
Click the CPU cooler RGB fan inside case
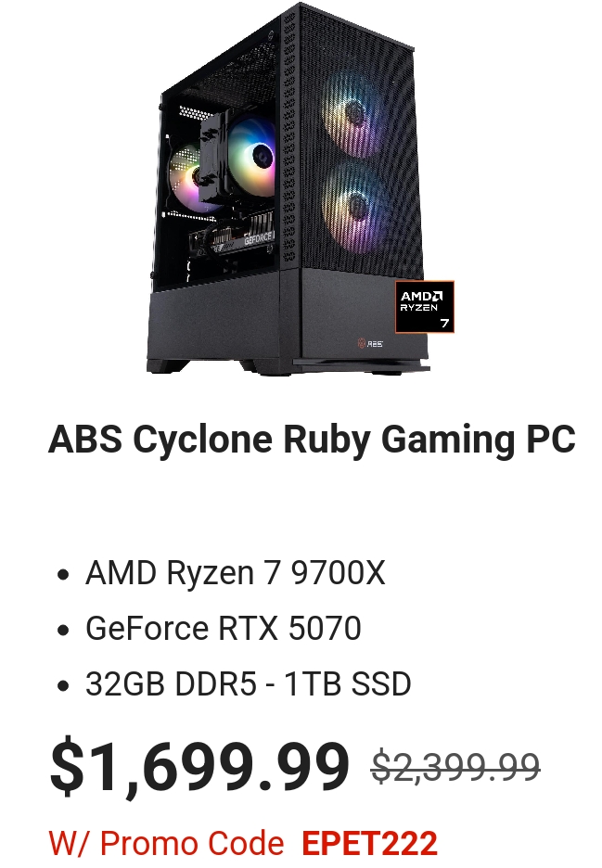pyautogui.click(x=253, y=155)
